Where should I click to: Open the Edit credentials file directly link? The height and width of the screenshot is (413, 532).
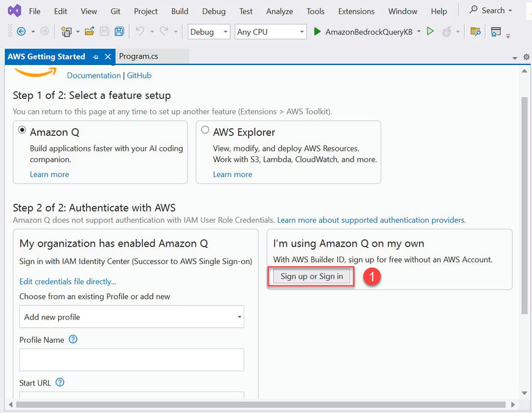68,282
